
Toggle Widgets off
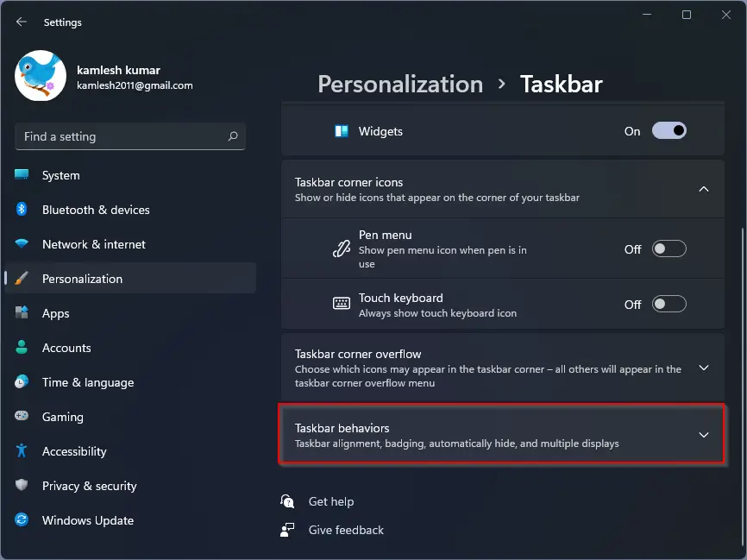pyautogui.click(x=669, y=130)
